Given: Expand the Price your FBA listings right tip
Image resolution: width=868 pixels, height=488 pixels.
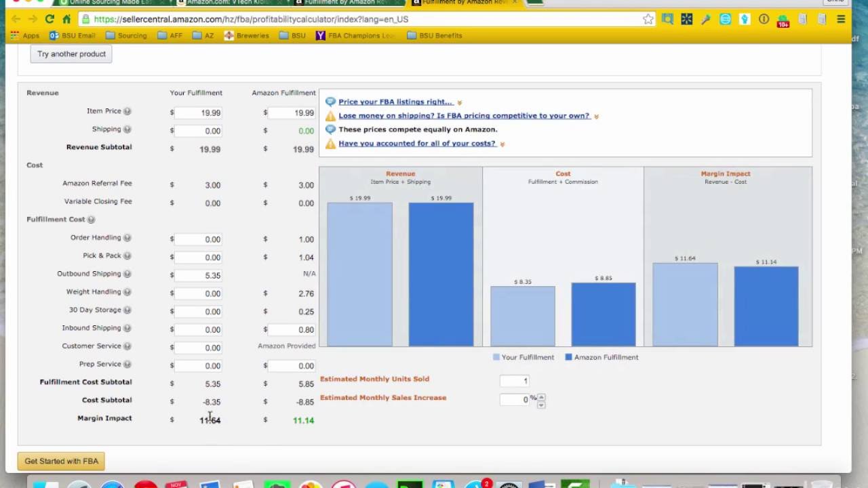Looking at the screenshot, I should pyautogui.click(x=460, y=102).
